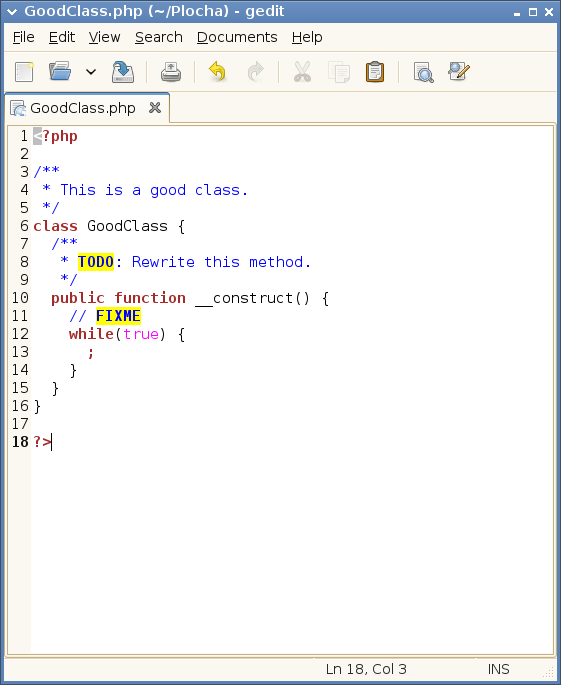Print the document using printer icon
561x685 pixels.
click(171, 72)
